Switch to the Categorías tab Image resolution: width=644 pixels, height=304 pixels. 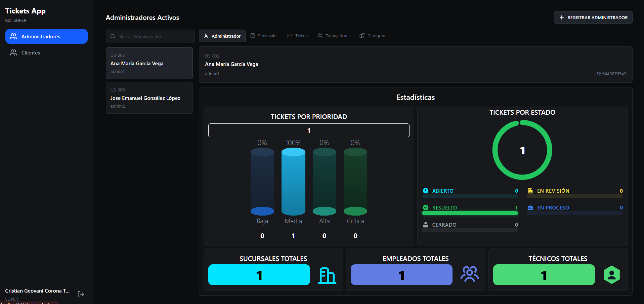point(374,36)
